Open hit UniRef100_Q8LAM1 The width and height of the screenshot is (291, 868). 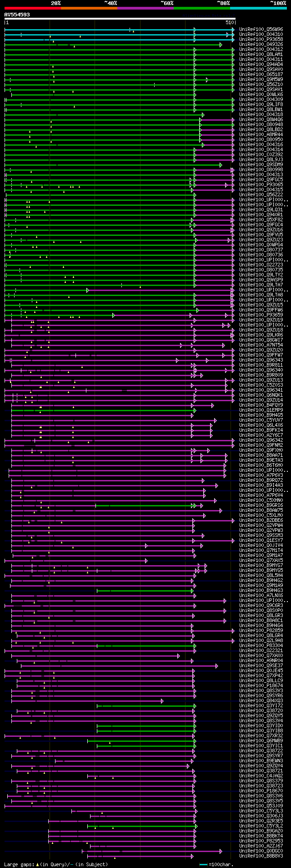pos(261,54)
